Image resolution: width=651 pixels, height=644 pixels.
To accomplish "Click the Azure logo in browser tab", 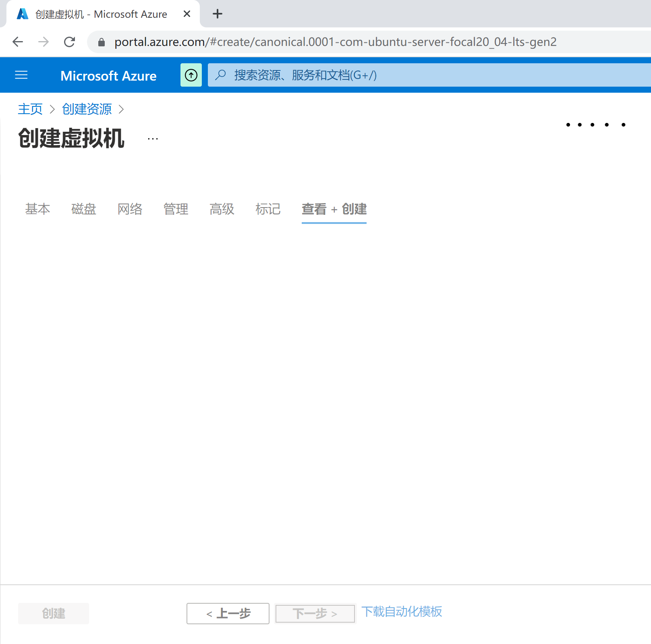I will click(x=23, y=13).
